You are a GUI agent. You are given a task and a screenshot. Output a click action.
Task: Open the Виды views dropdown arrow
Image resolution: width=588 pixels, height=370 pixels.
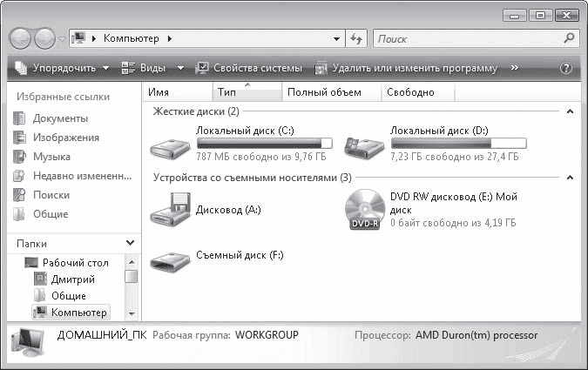[x=180, y=68]
